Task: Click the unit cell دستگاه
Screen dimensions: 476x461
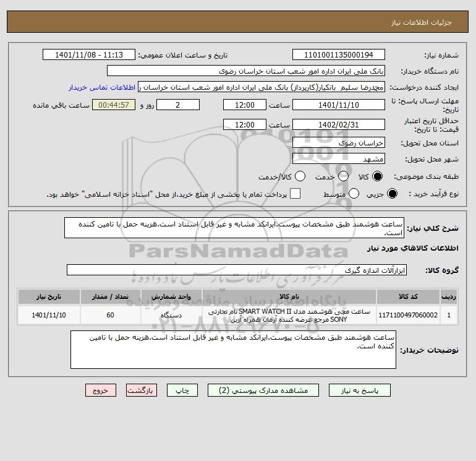Action: click(171, 315)
